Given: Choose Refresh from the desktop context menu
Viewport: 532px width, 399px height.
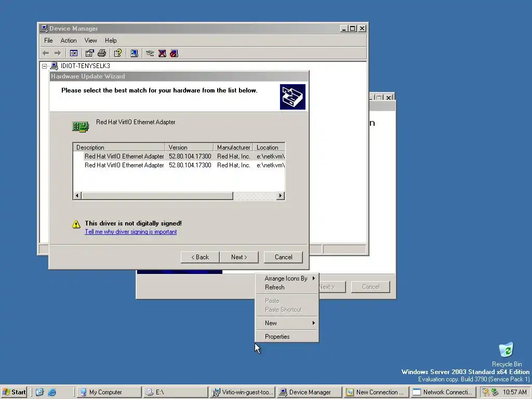Looking at the screenshot, I should [287, 287].
